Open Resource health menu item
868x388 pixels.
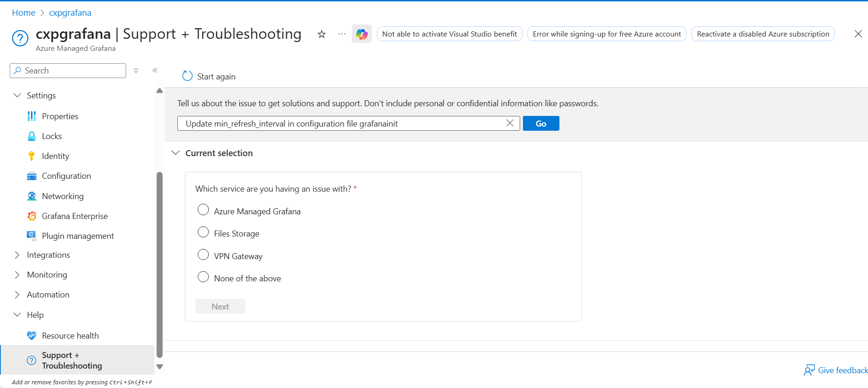[70, 336]
